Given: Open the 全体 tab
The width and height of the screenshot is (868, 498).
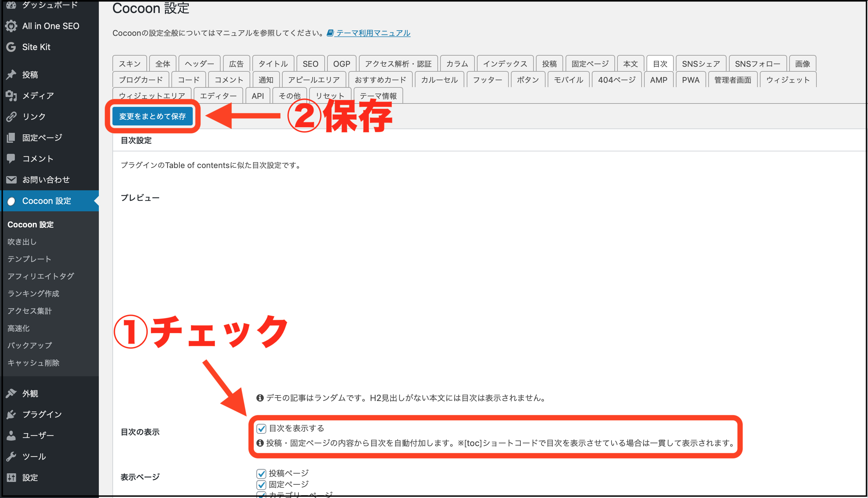Looking at the screenshot, I should coord(163,64).
